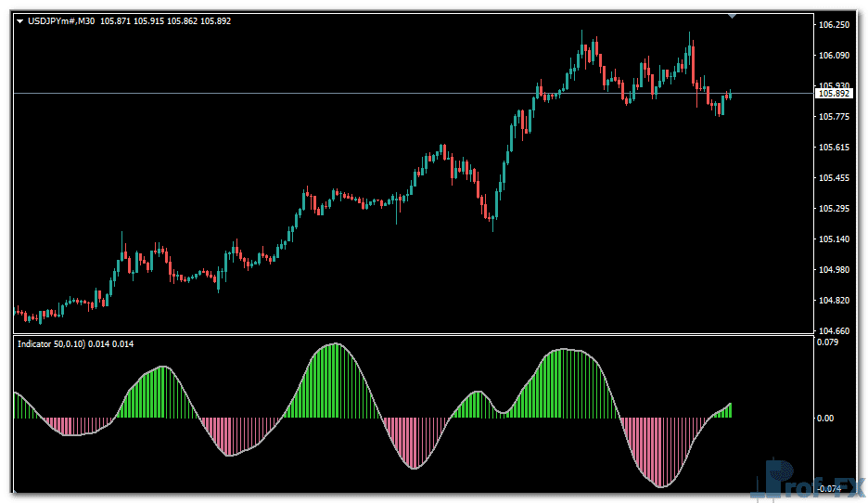Click the 105.455 level on price axis
The image size is (868, 503).
(x=835, y=178)
